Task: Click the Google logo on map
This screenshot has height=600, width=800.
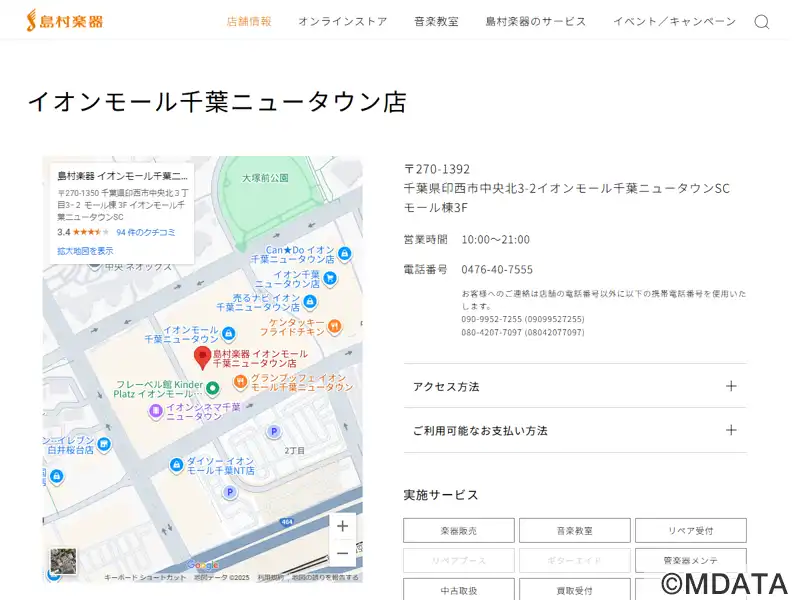Action: [203, 565]
